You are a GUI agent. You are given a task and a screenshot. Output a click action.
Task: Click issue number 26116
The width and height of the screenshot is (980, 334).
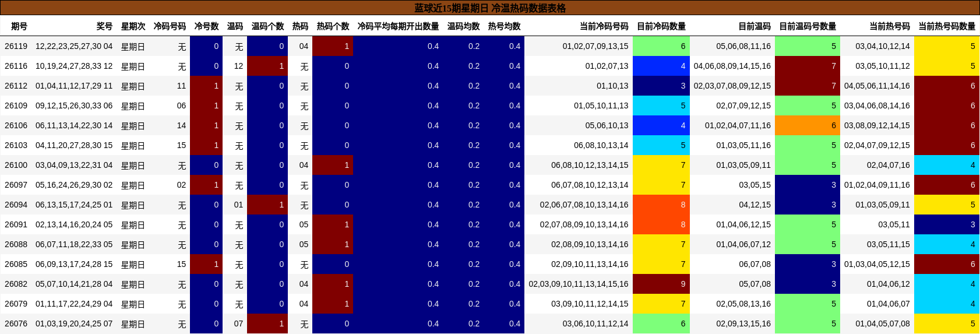(x=16, y=66)
